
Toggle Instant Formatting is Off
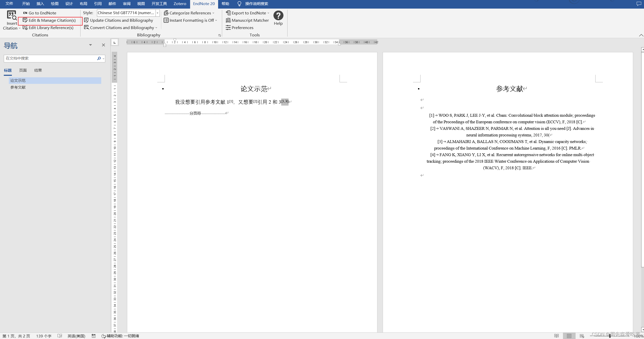click(x=191, y=20)
